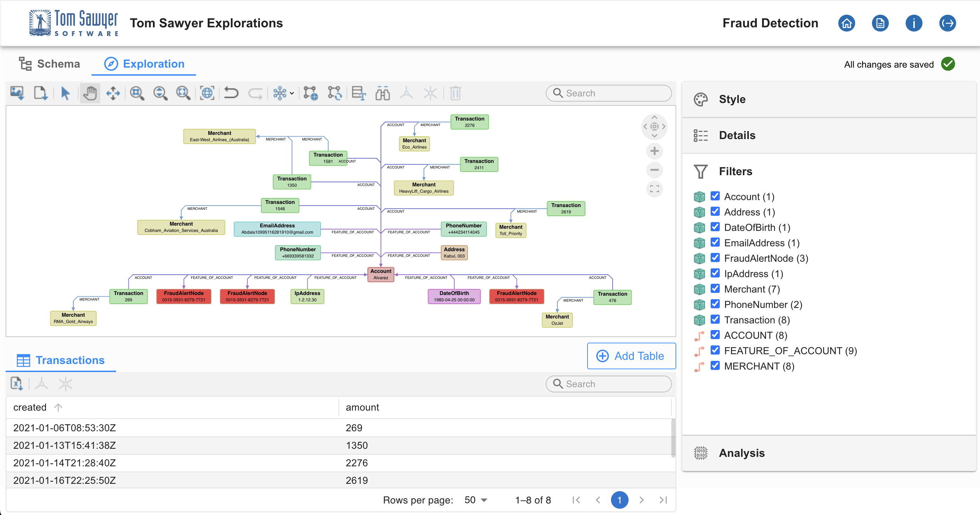Screen dimensions: 980x515
Task: Toggle the Transaction (8) filter off
Action: pos(715,320)
